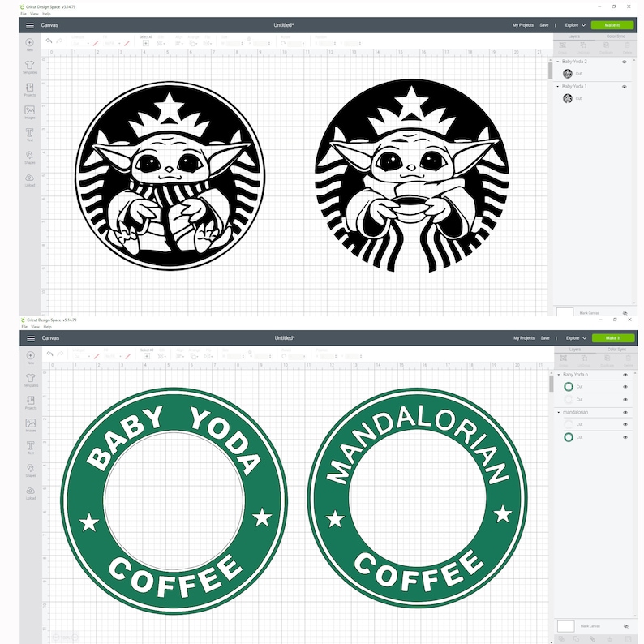Select Baby Yoda 2 Cut layer thumbnail
The image size is (644, 644).
pyautogui.click(x=568, y=74)
